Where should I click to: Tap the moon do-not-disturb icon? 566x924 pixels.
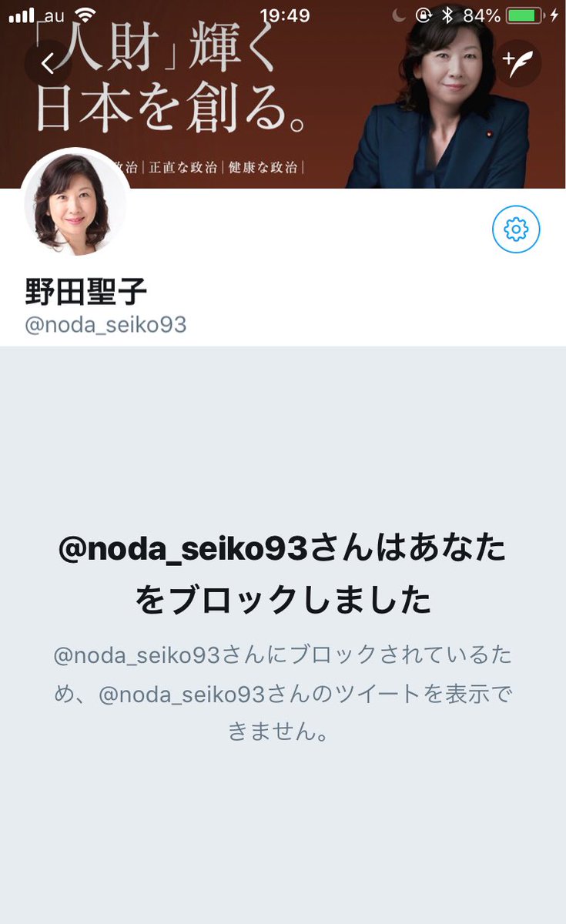pyautogui.click(x=399, y=15)
